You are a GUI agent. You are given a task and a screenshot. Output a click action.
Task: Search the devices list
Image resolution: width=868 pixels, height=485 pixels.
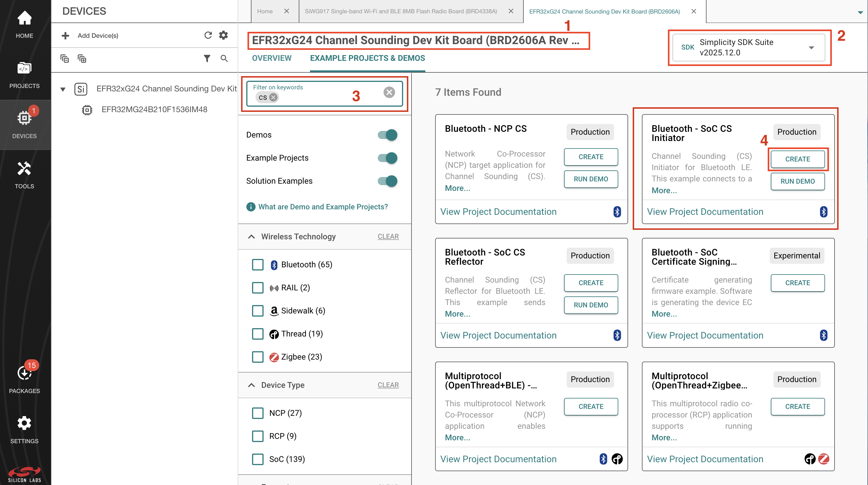pyautogui.click(x=224, y=59)
